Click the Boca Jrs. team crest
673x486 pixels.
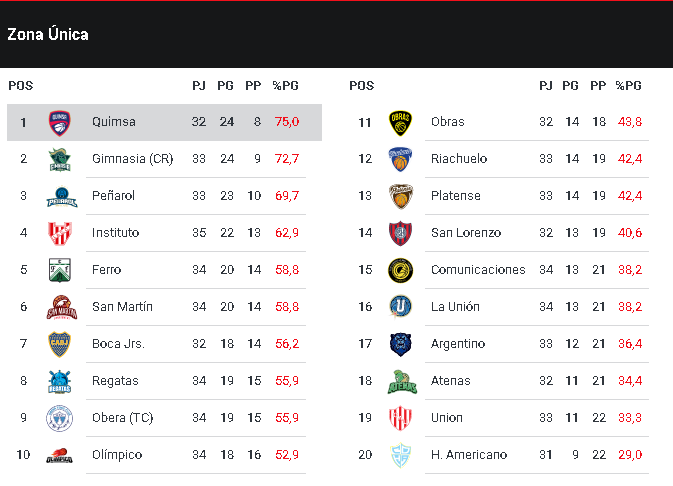(59, 344)
